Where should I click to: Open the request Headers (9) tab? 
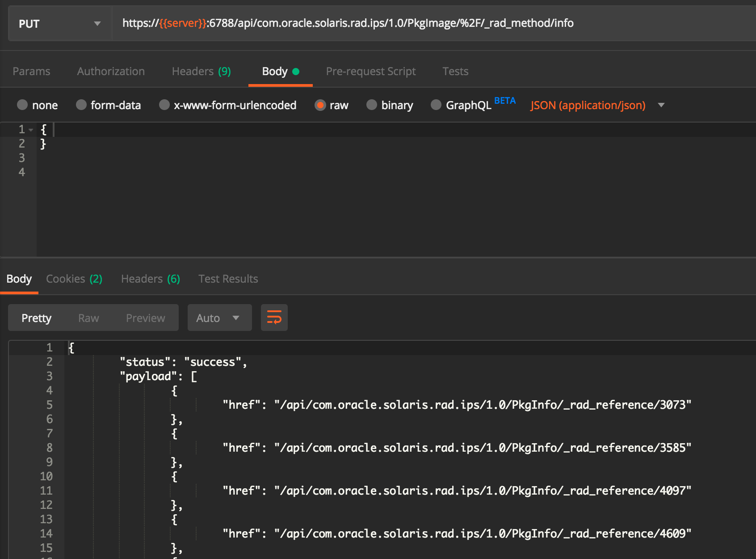(x=201, y=72)
